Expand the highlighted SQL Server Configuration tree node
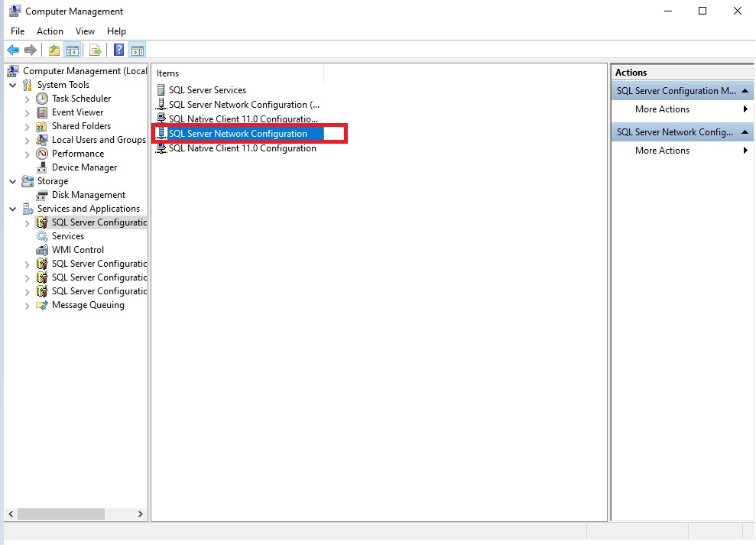Viewport: 756px width, 545px height. tap(27, 223)
